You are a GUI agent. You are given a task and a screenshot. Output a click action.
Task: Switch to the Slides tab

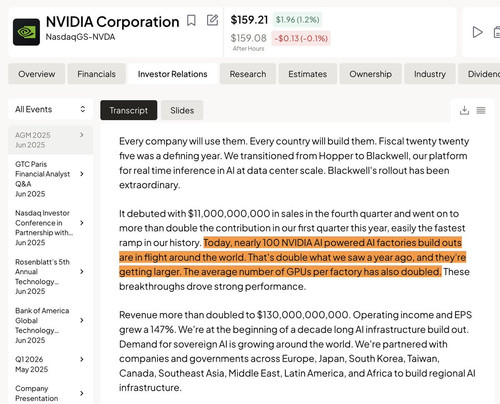click(x=182, y=110)
